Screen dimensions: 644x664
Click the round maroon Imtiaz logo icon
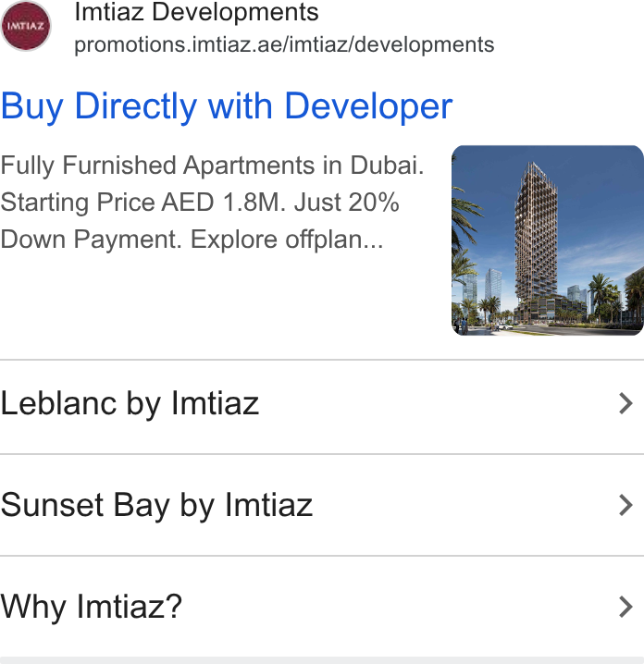tap(26, 26)
